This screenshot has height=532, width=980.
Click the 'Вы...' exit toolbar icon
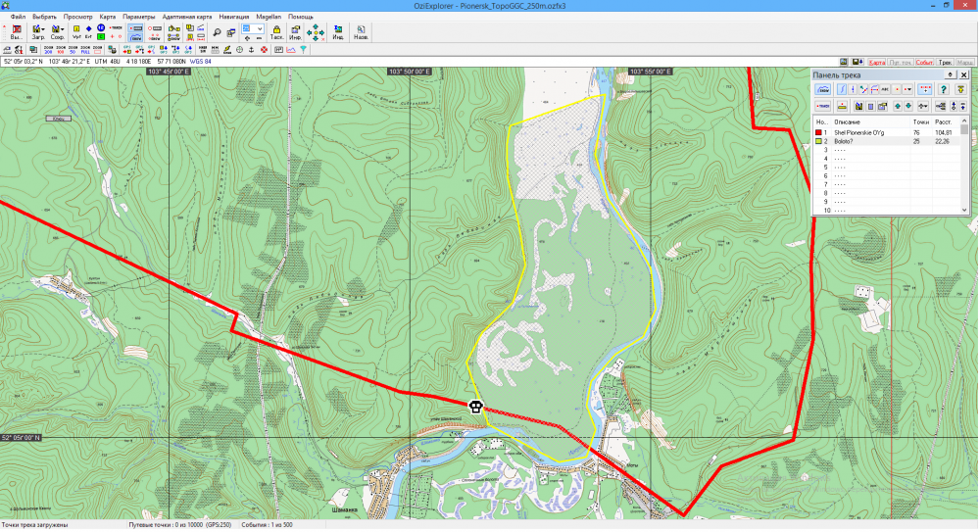pos(16,31)
